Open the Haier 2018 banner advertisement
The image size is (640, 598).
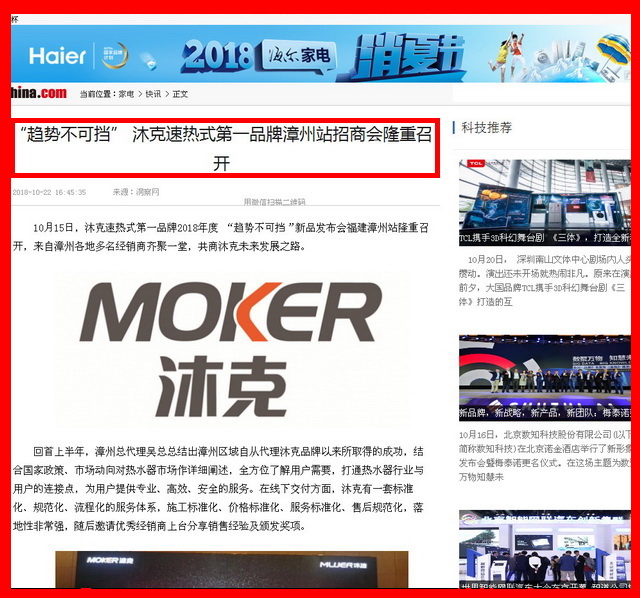click(321, 54)
